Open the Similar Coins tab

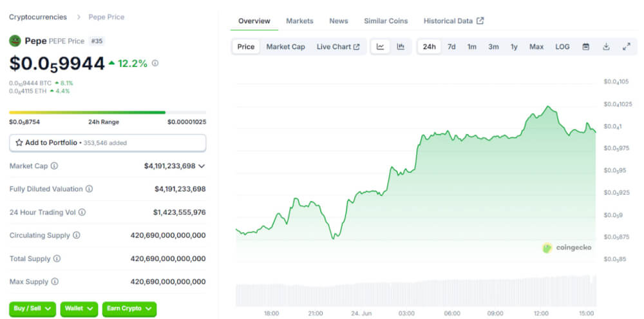click(x=386, y=21)
